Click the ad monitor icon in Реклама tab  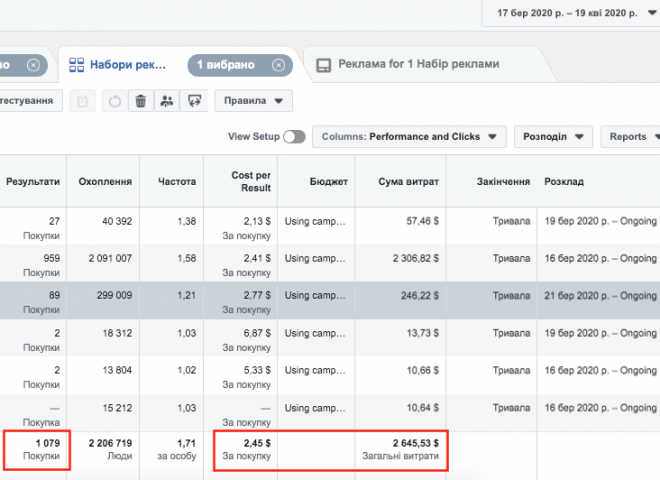coord(323,65)
